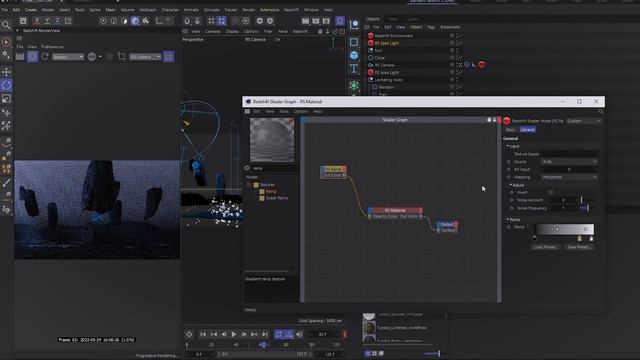The height and width of the screenshot is (360, 640).
Task: Click the white gradient knot under Ramp
Action: click(x=591, y=238)
